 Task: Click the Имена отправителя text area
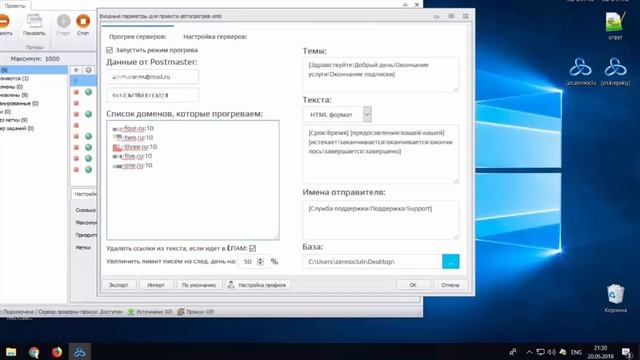click(x=381, y=220)
